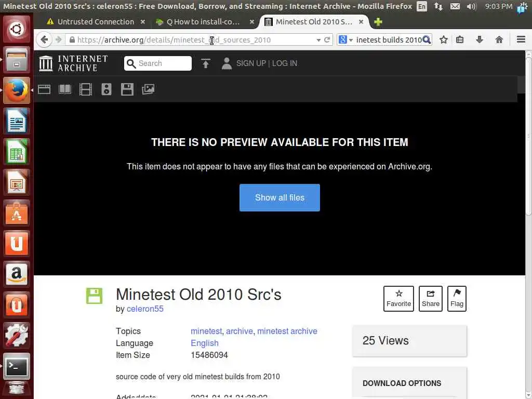
Task: Open the minetest topic link
Action: click(206, 331)
